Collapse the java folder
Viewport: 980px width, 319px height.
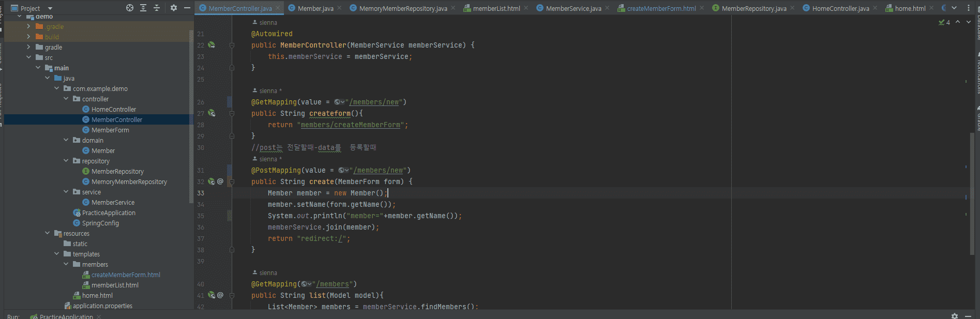(x=47, y=78)
